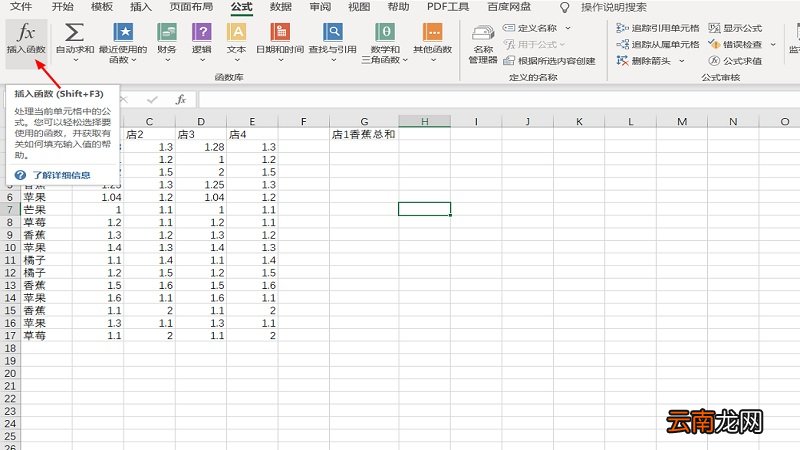800x450 pixels.
Task: Expand Define Name dropdown arrow
Action: coord(568,28)
